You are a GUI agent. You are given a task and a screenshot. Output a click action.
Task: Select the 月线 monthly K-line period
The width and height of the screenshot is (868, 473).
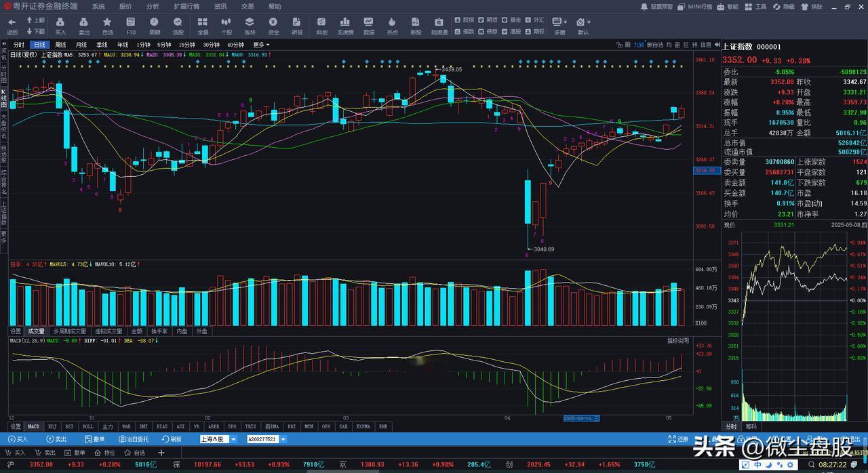(81, 45)
